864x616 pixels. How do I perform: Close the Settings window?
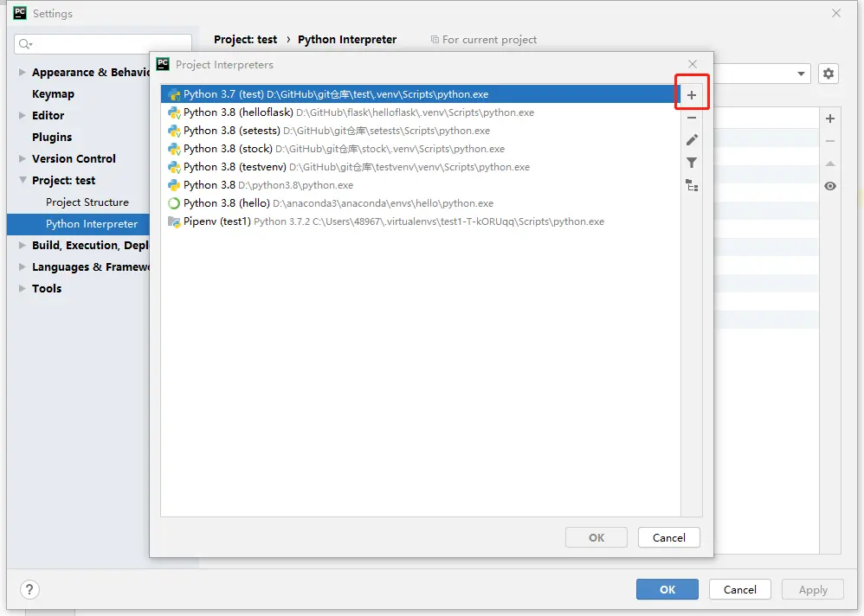pos(836,13)
